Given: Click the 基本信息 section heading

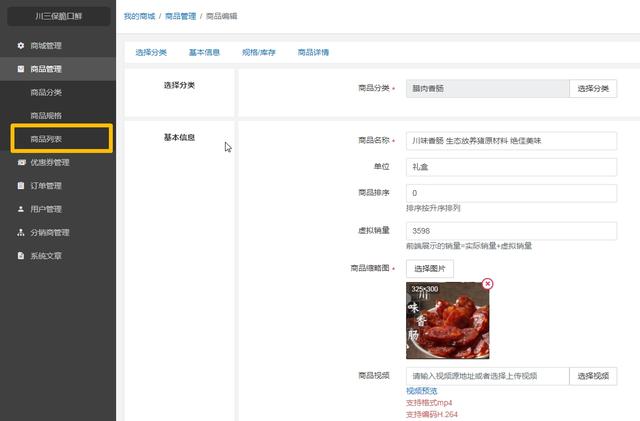Looking at the screenshot, I should pos(179,137).
